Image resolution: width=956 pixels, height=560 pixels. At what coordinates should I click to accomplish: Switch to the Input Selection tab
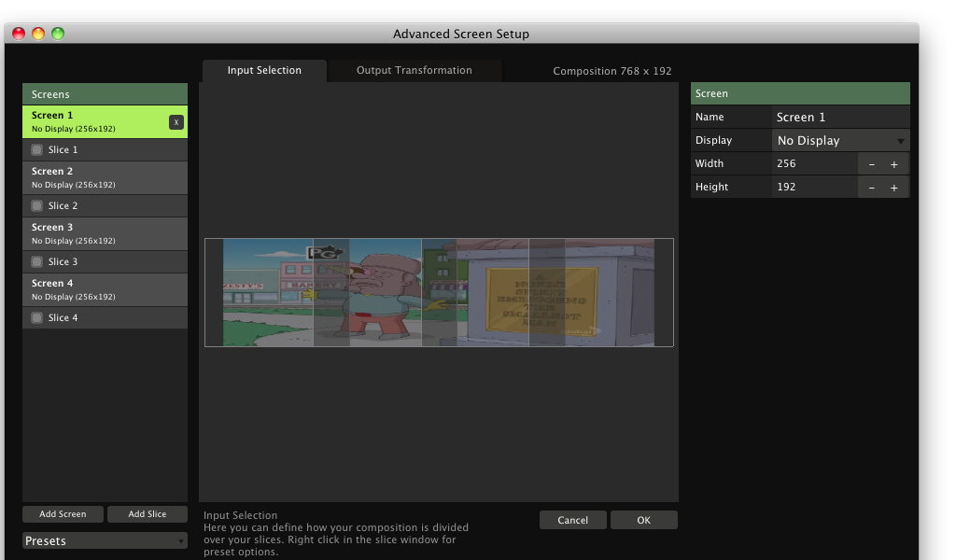tap(264, 71)
